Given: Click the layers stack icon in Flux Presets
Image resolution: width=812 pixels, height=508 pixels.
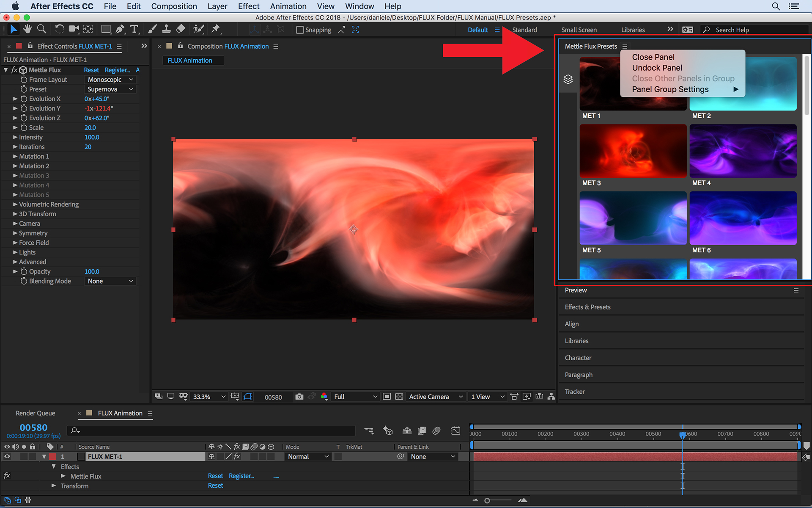Looking at the screenshot, I should [568, 79].
